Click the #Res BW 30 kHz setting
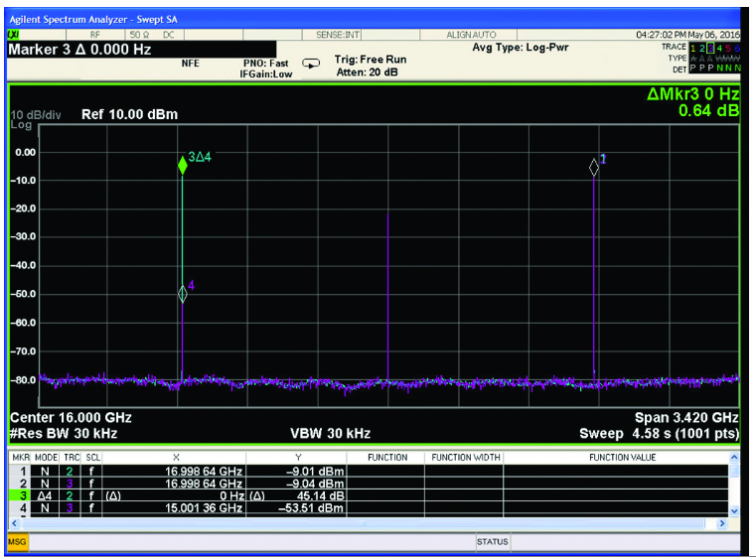The image size is (756, 557). (64, 434)
